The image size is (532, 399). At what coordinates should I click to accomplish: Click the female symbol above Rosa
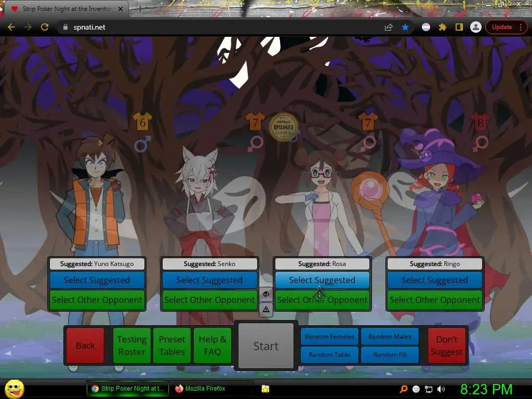(368, 144)
